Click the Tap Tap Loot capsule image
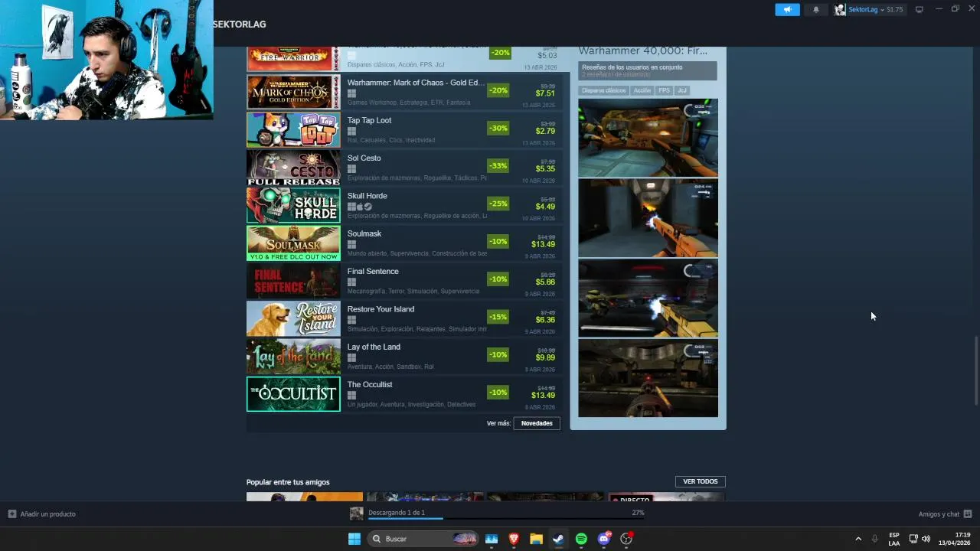 pos(293,129)
